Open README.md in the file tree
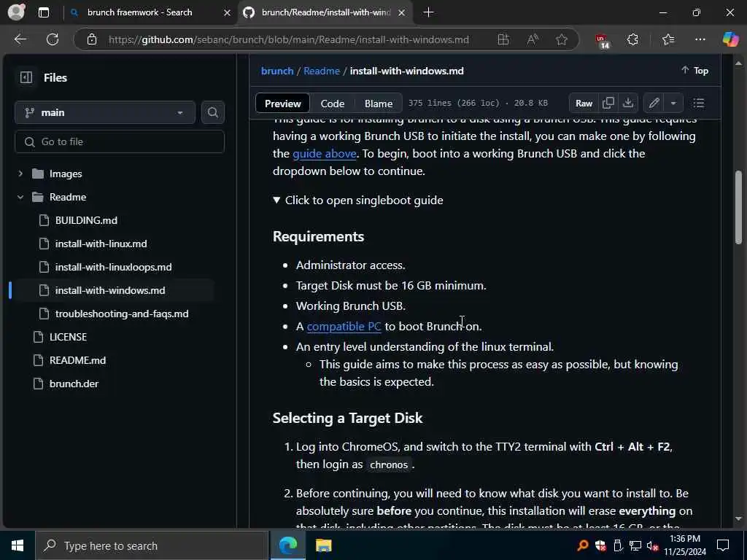The width and height of the screenshot is (747, 560). pos(77,360)
